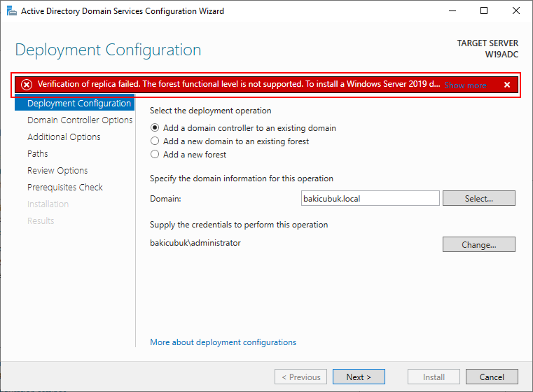The height and width of the screenshot is (392, 533).
Task: Open the Prerequisites Check step
Action: click(65, 187)
